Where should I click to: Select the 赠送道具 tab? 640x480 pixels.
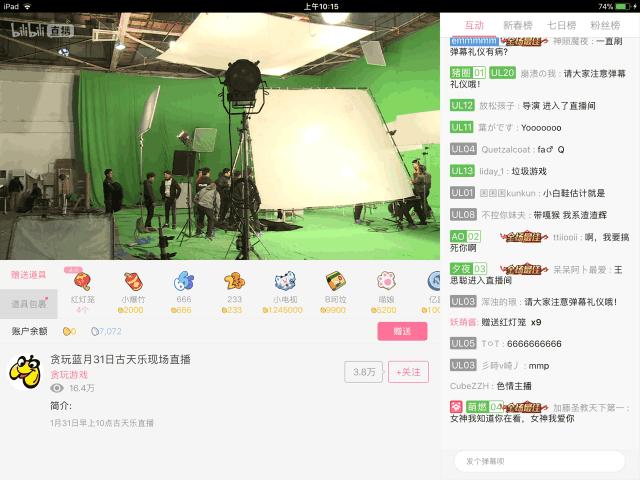(29, 275)
